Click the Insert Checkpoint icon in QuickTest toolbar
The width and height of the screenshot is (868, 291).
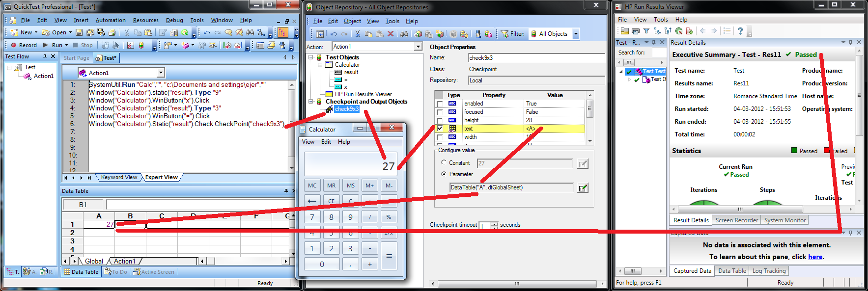tap(167, 45)
